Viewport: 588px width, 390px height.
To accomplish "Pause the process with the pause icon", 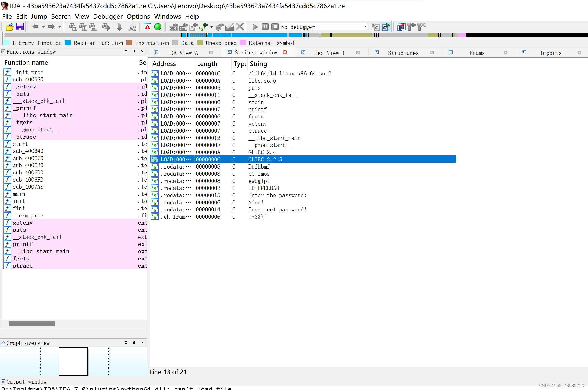I will (265, 27).
